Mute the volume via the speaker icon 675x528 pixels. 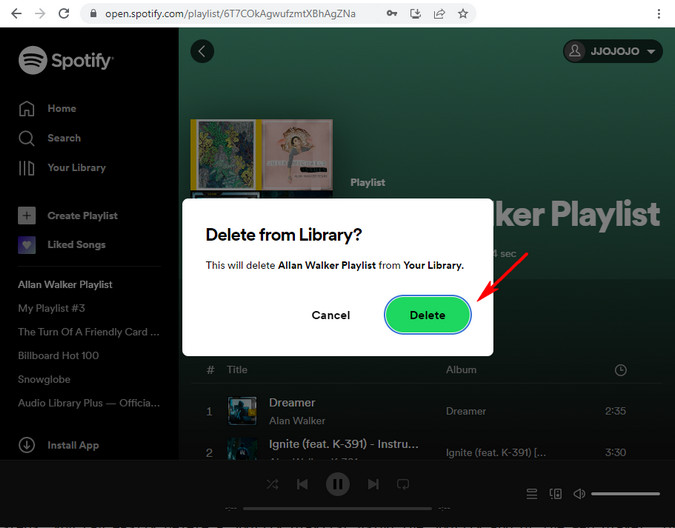tap(579, 494)
